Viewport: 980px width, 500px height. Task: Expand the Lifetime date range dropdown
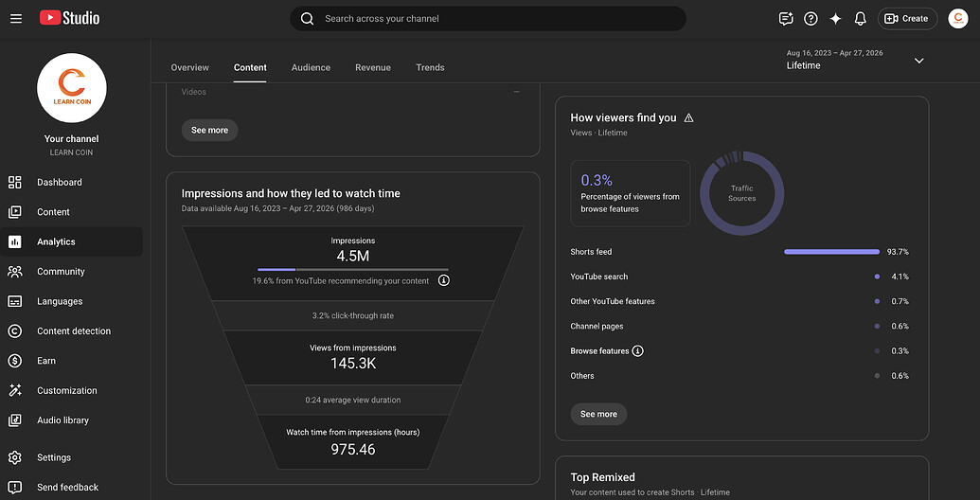918,61
